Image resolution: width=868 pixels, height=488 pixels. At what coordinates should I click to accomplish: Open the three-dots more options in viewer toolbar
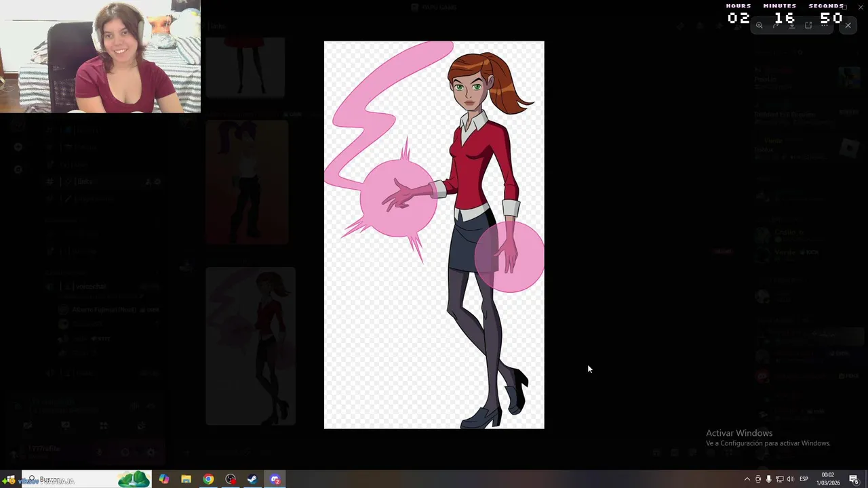click(825, 25)
